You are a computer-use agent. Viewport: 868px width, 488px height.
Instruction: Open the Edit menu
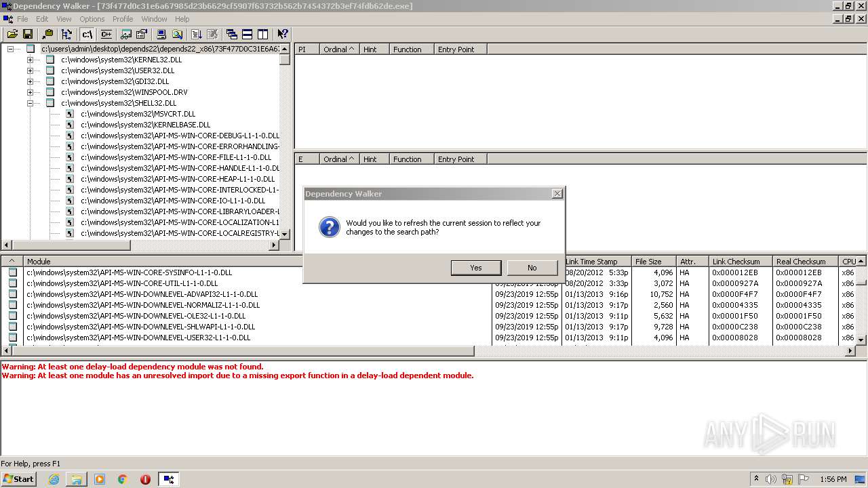(42, 19)
